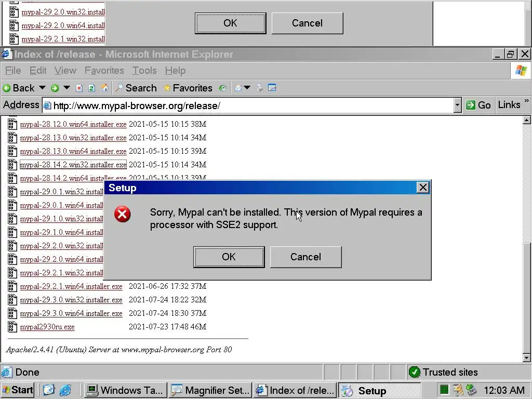
Task: Switch to Index of /release taskbar button
Action: coord(295,390)
